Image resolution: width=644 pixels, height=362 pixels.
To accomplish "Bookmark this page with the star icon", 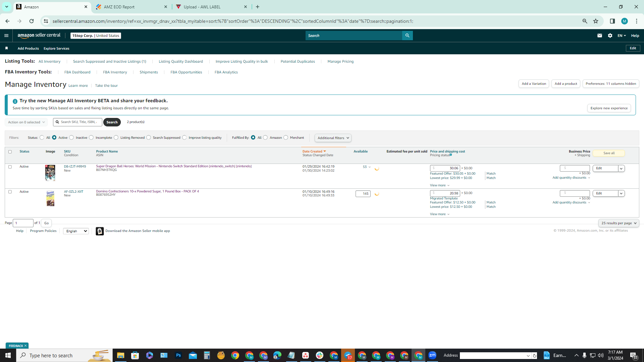I will (596, 21).
